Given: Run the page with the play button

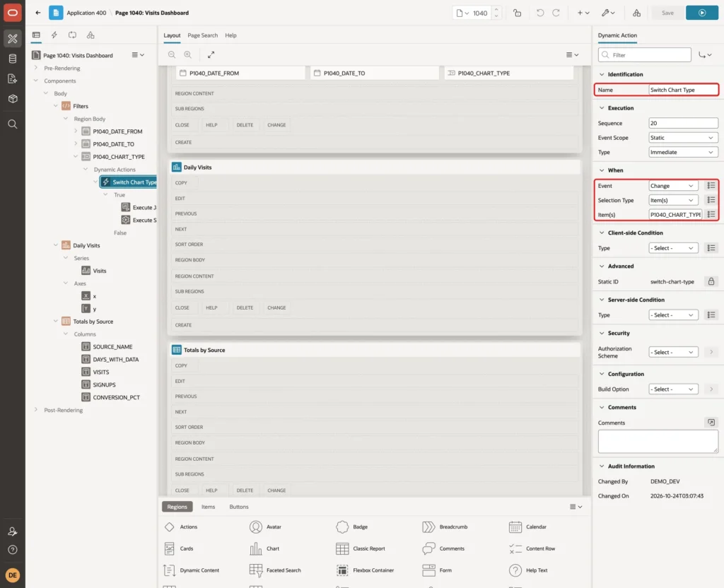Looking at the screenshot, I should pos(702,13).
